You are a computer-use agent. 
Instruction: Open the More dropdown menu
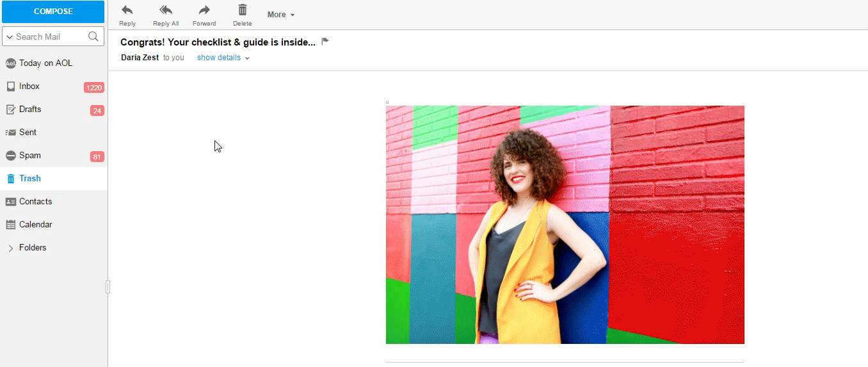(281, 14)
